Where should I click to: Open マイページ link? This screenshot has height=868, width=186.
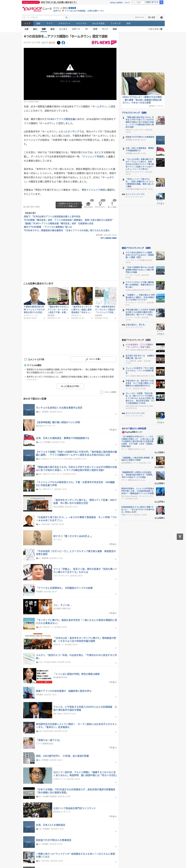coord(139,18)
